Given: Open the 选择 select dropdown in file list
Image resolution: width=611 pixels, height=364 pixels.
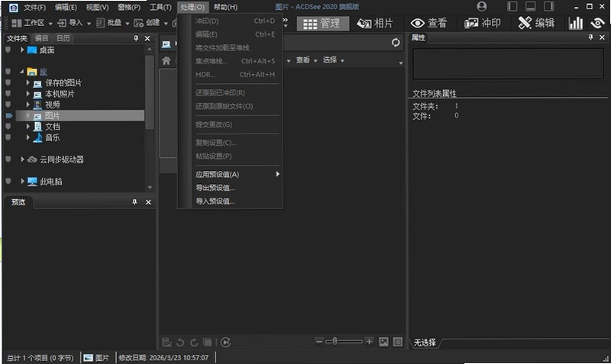Looking at the screenshot, I should 334,60.
